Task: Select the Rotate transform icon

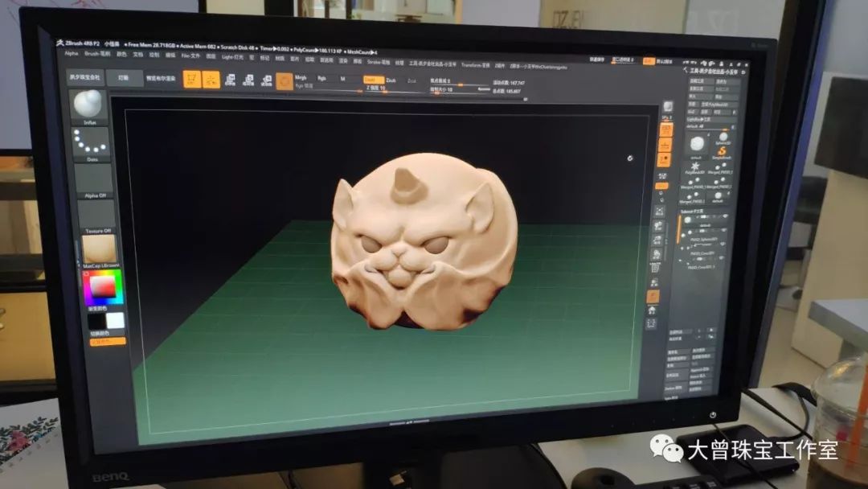Action: click(x=266, y=81)
